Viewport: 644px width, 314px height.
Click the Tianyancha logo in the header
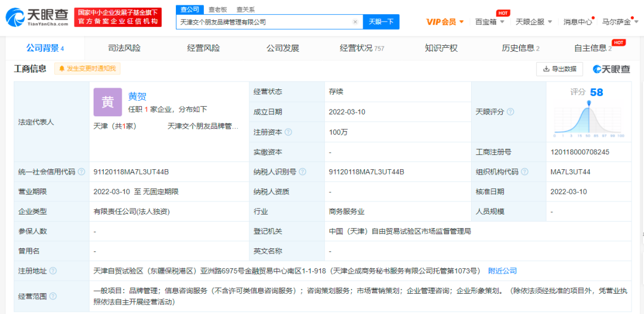tap(37, 17)
